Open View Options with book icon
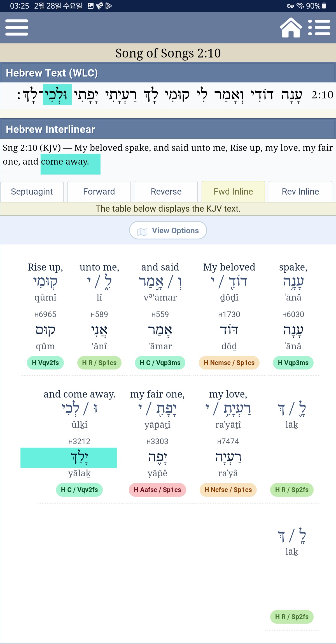 tap(168, 230)
